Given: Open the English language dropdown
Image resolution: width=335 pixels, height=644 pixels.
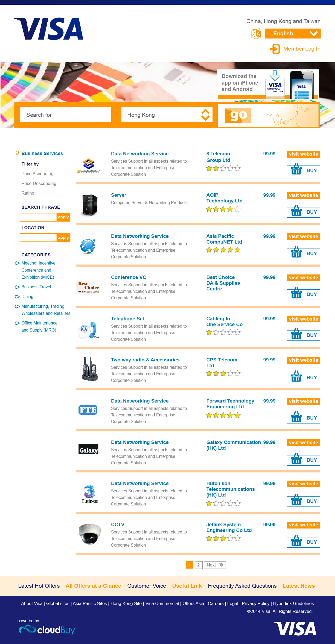Looking at the screenshot, I should [x=292, y=34].
